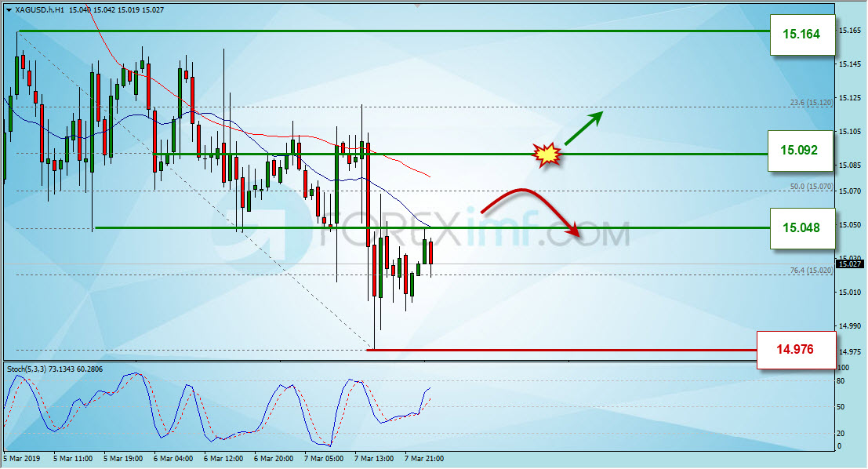868x469 pixels.
Task: Select the 15.092 resistance label box
Action: 800,150
